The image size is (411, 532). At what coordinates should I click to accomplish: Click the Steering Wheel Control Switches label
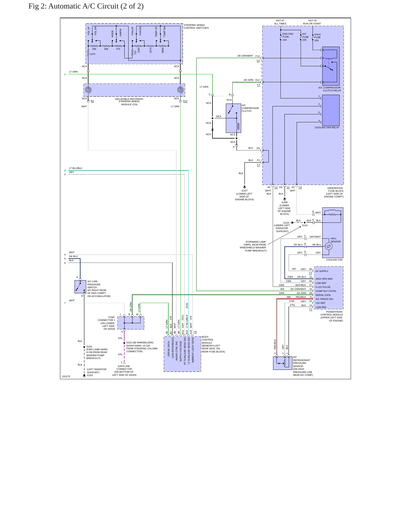196,26
